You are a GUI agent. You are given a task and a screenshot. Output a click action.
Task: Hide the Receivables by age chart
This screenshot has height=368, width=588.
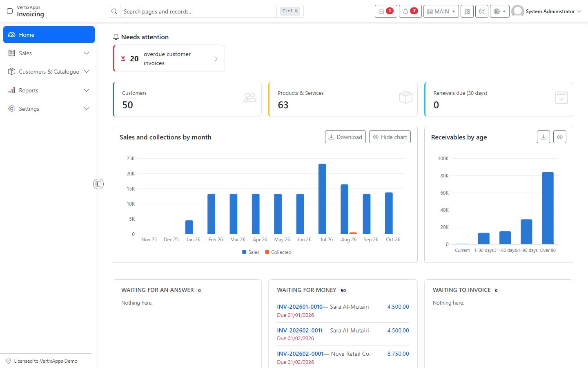pos(560,137)
